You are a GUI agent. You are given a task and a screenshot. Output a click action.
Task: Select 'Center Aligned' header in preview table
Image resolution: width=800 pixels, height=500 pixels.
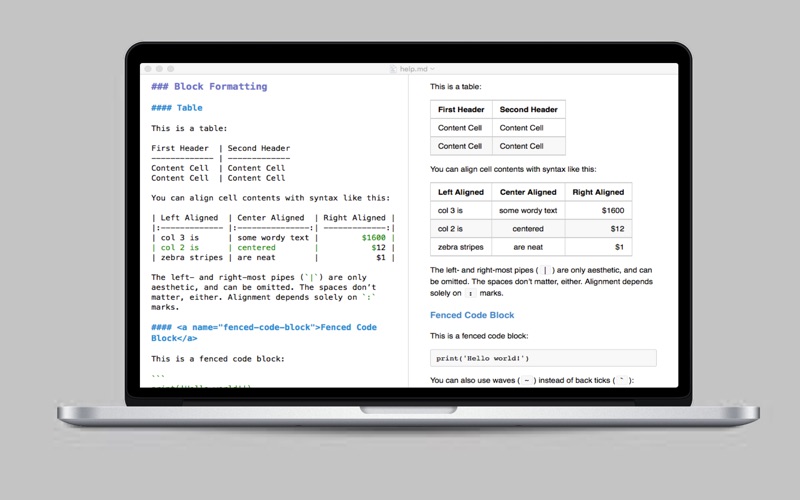[528, 192]
